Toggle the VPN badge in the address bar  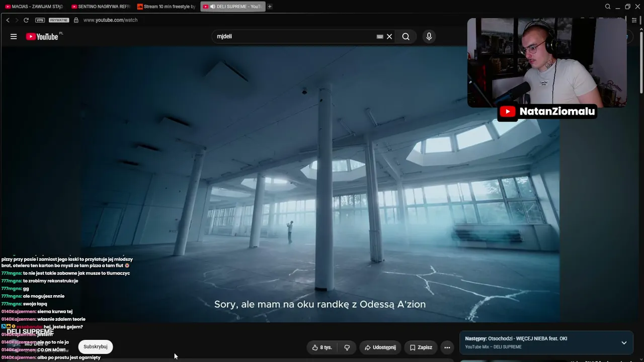click(x=40, y=20)
